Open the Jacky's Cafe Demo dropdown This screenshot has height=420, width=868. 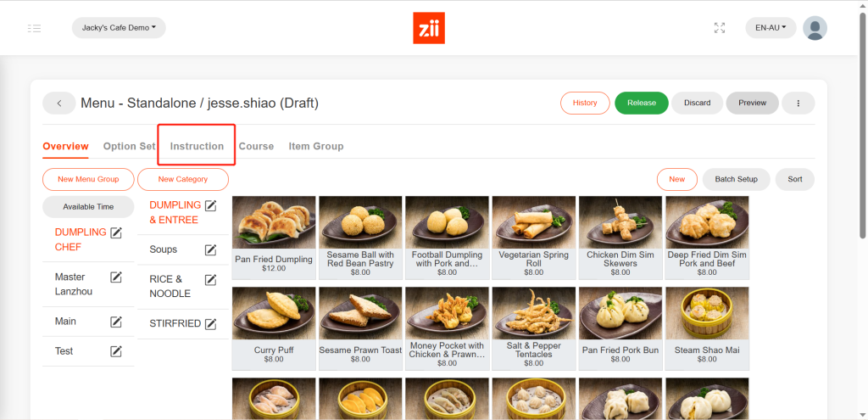pyautogui.click(x=119, y=28)
